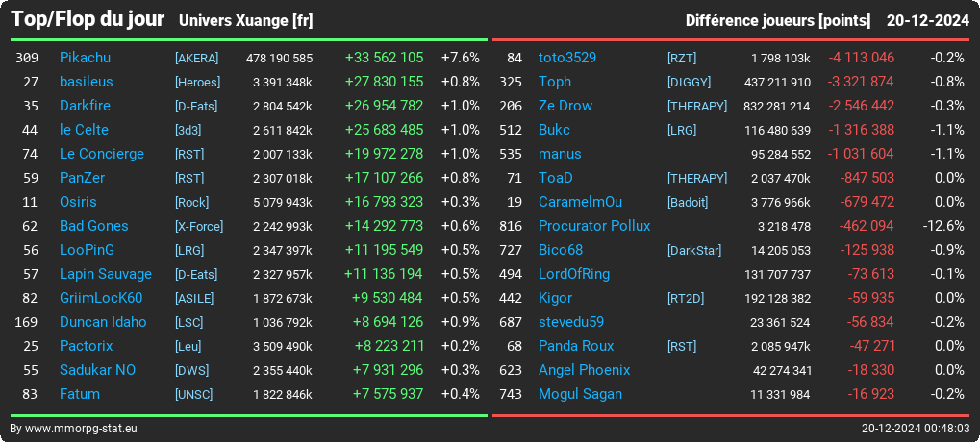Open Bad Gones player link

point(93,226)
